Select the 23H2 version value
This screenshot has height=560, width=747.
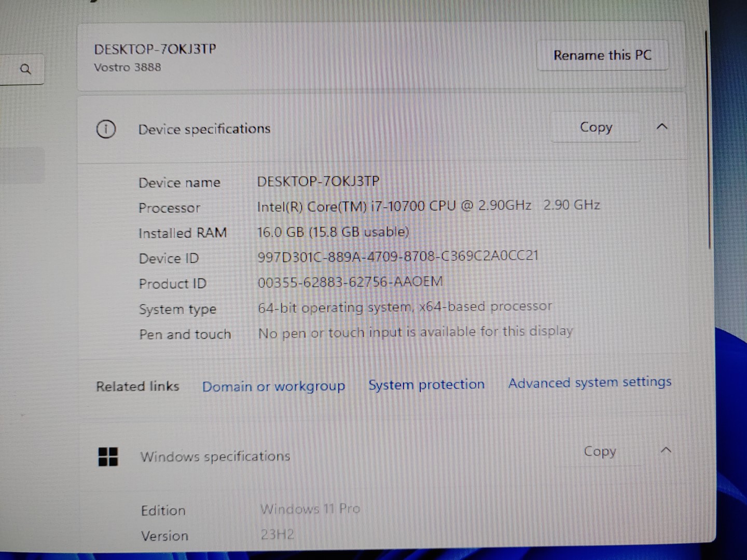pyautogui.click(x=278, y=534)
